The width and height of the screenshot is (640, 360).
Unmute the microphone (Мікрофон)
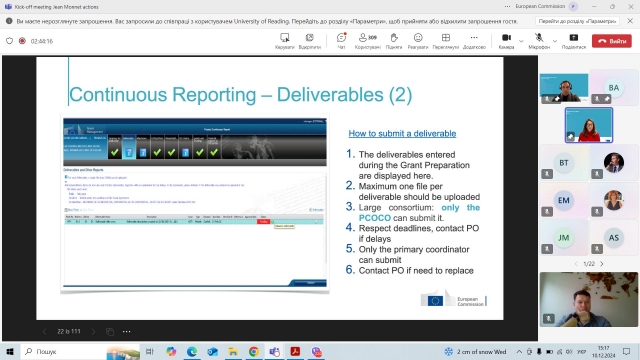[x=539, y=38]
